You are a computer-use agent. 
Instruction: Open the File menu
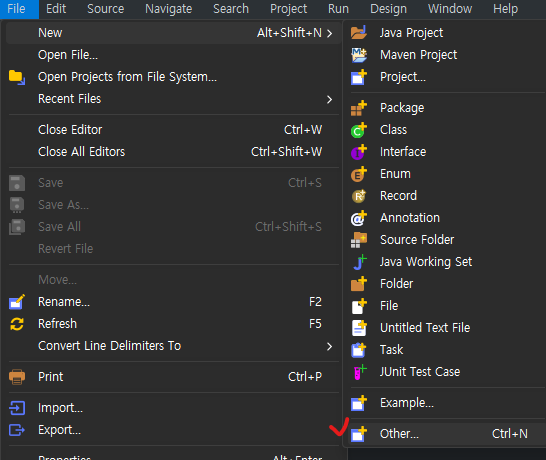pyautogui.click(x=16, y=9)
